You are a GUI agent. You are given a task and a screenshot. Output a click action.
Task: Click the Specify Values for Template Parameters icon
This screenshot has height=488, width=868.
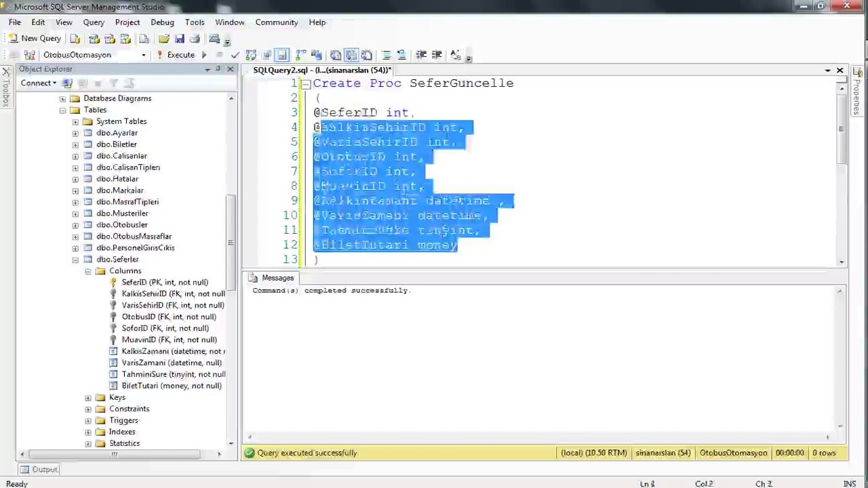[455, 55]
